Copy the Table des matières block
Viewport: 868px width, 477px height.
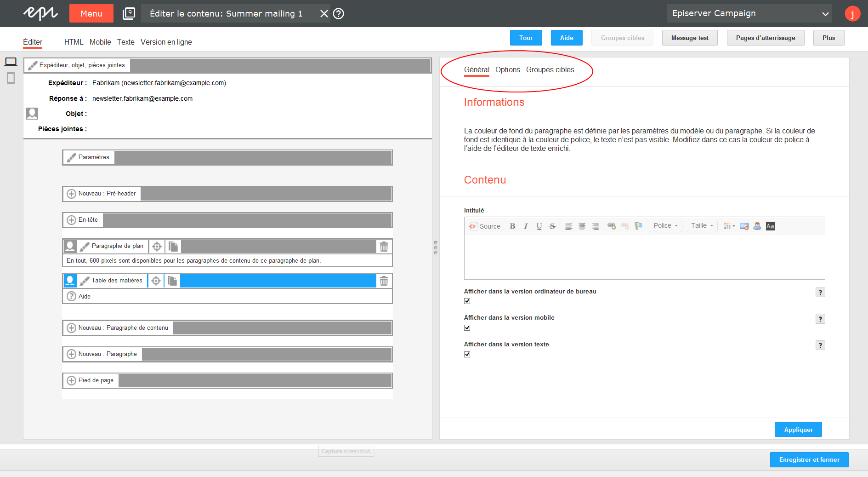[x=172, y=281]
